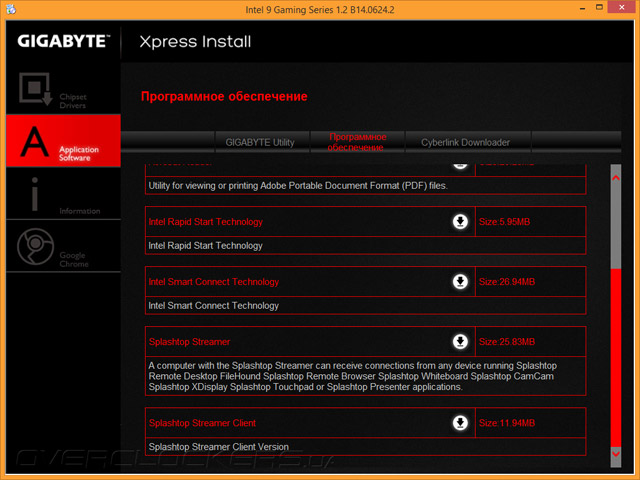Click the Xpress Install heading
Screen dimensions: 640x480
[195, 42]
